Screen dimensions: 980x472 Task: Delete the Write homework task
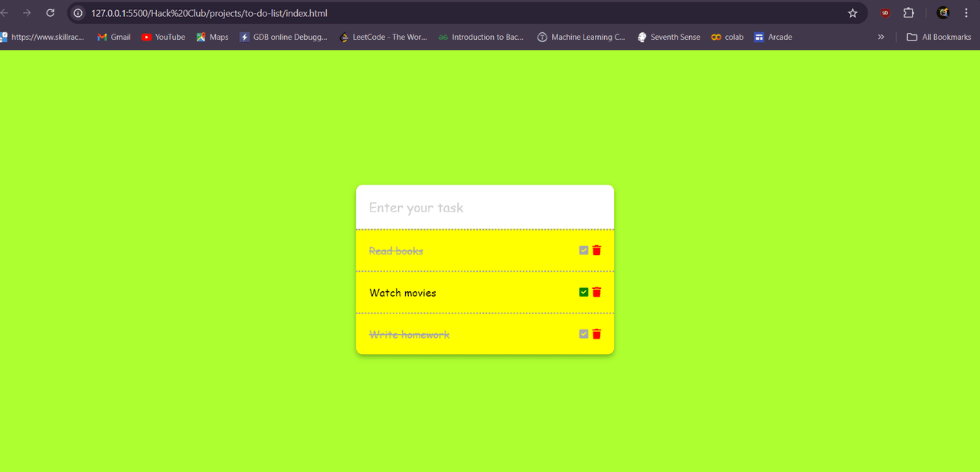pos(597,334)
